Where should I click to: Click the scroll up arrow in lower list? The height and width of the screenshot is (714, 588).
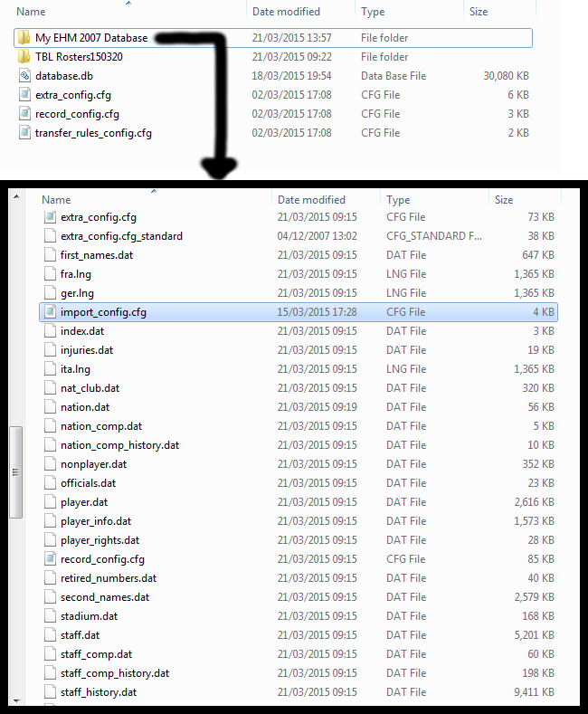click(x=16, y=196)
